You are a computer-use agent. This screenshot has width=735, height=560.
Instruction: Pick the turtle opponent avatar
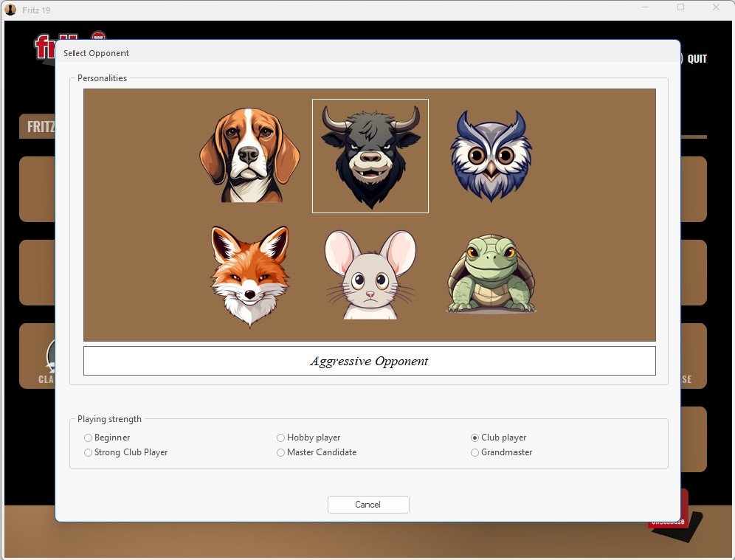[491, 274]
